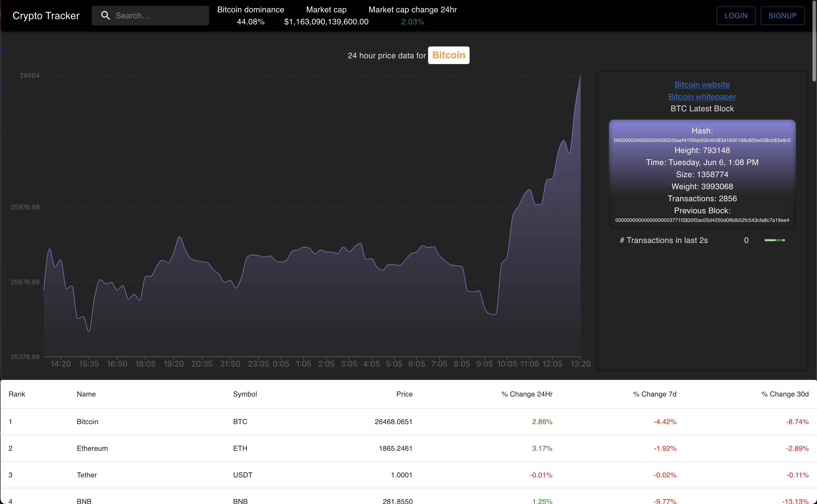The image size is (817, 504).
Task: Click Tether price 1.0001
Action: 401,475
